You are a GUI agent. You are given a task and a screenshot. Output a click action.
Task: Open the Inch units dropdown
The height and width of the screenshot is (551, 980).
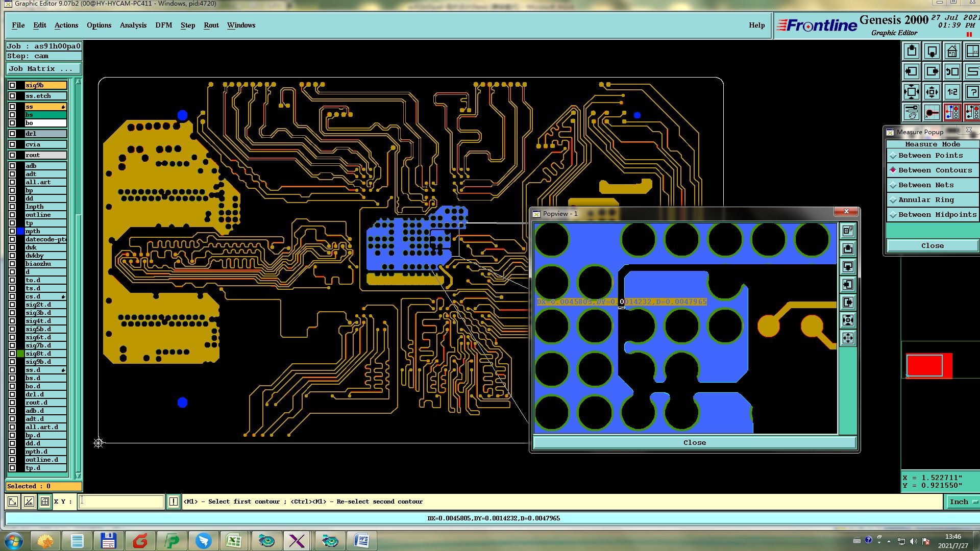tap(962, 502)
